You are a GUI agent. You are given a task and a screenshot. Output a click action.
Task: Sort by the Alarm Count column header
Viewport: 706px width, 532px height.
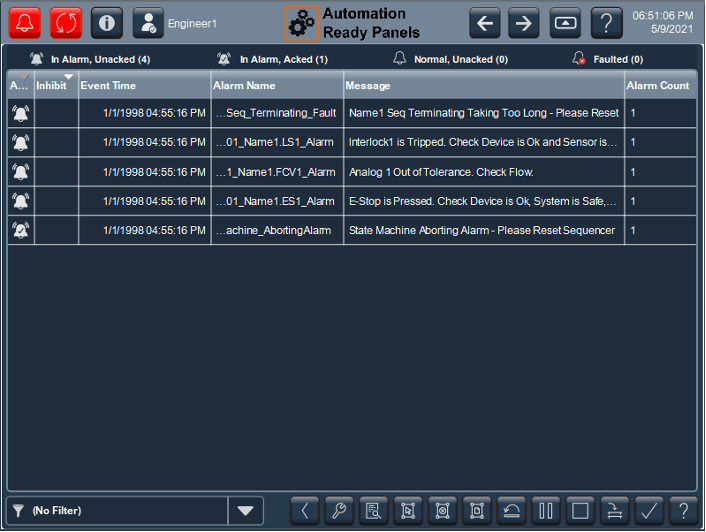tap(661, 85)
